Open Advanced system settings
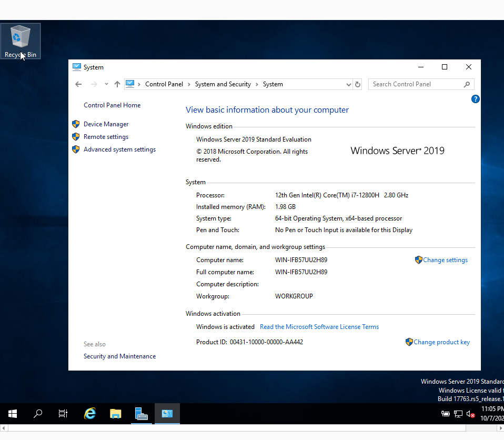The height and width of the screenshot is (440, 504). pos(119,149)
